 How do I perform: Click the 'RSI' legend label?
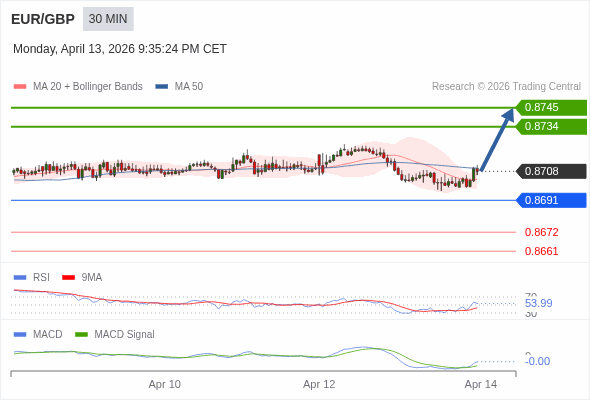pyautogui.click(x=41, y=278)
